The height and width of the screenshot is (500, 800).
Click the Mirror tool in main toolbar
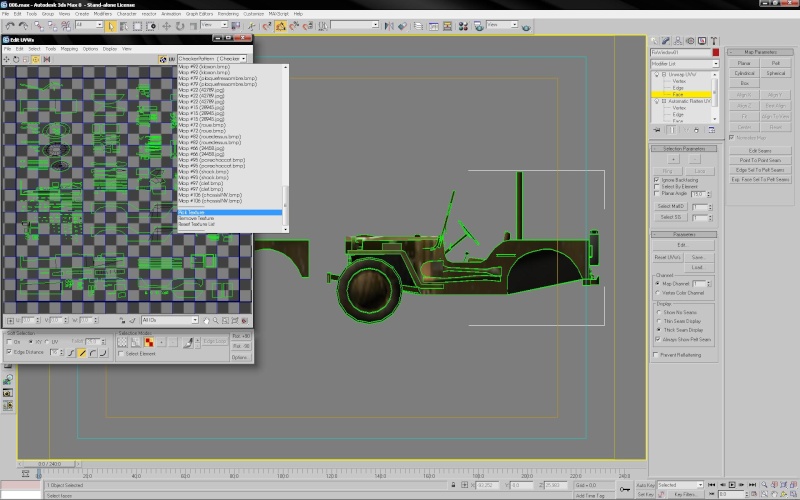[x=389, y=26]
